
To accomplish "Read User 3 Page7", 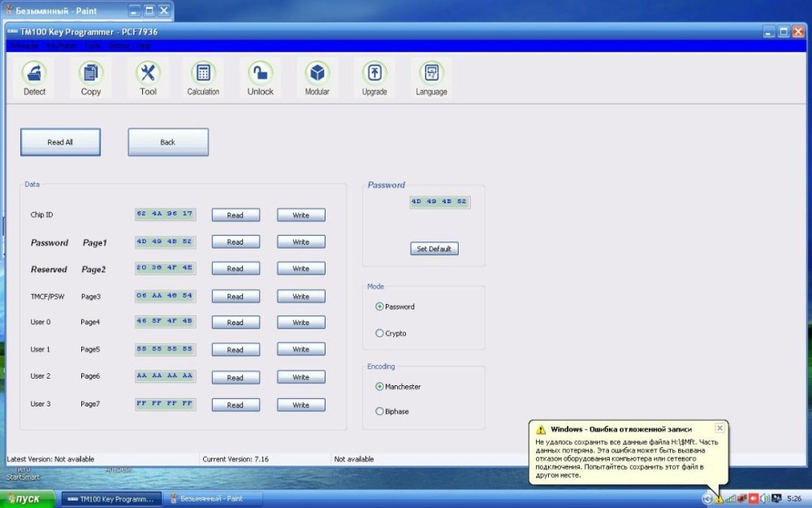I will click(235, 405).
